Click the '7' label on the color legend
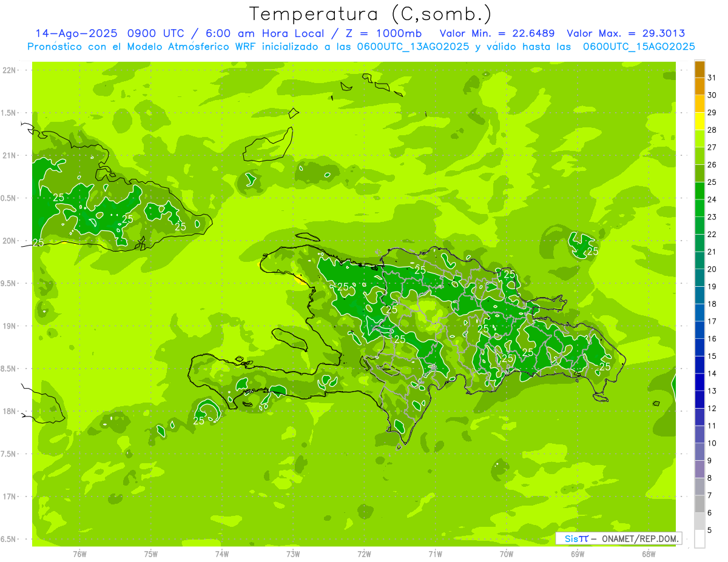 coord(710,495)
